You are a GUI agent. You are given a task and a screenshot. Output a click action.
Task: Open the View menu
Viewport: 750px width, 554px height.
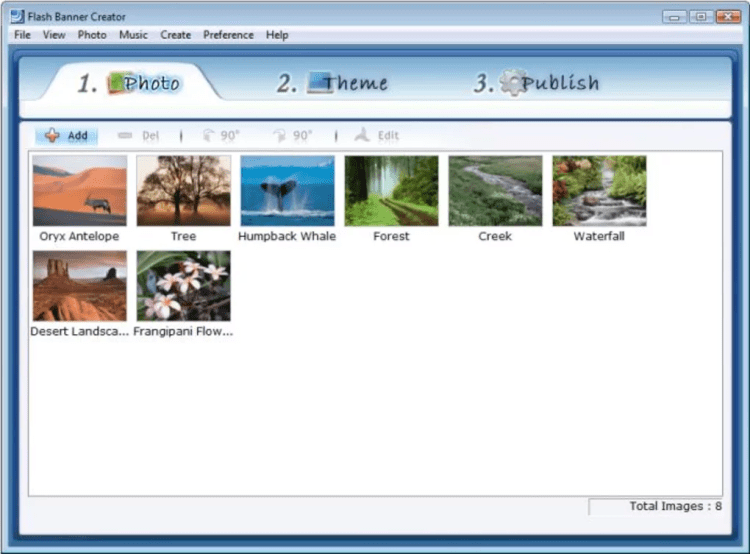point(54,35)
